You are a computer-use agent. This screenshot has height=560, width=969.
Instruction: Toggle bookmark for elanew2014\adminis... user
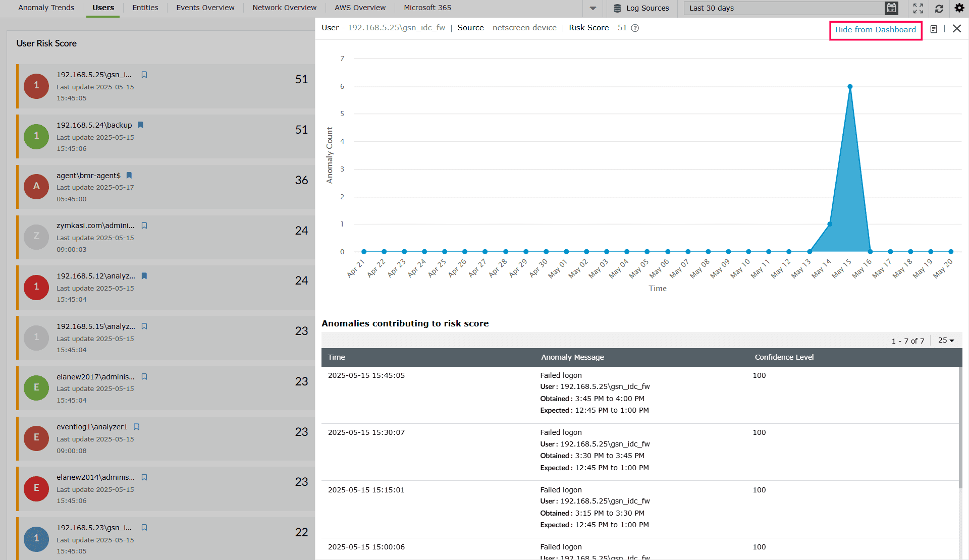[x=144, y=477]
